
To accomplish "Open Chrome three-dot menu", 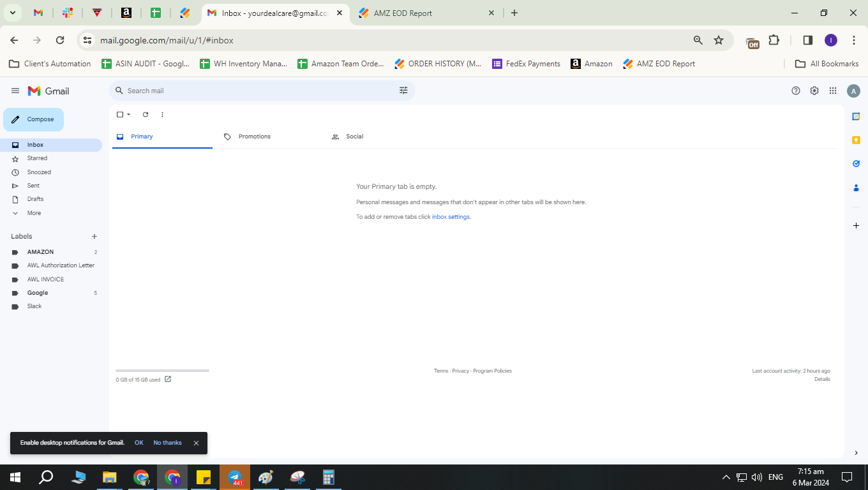I will [x=854, y=40].
